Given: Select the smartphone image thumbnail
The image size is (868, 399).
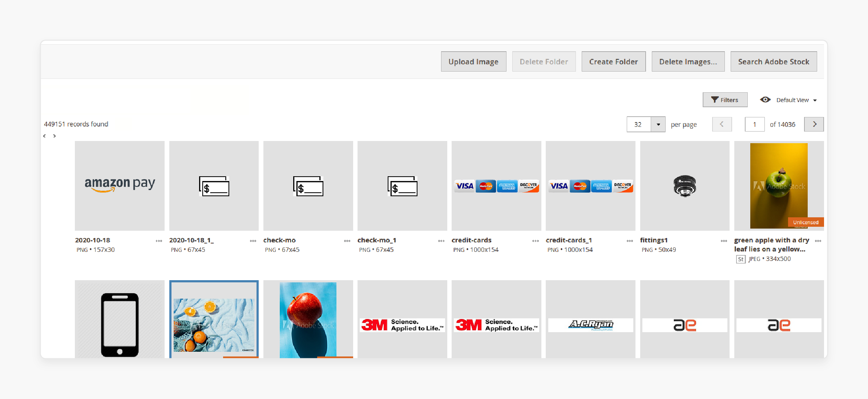Looking at the screenshot, I should [120, 319].
